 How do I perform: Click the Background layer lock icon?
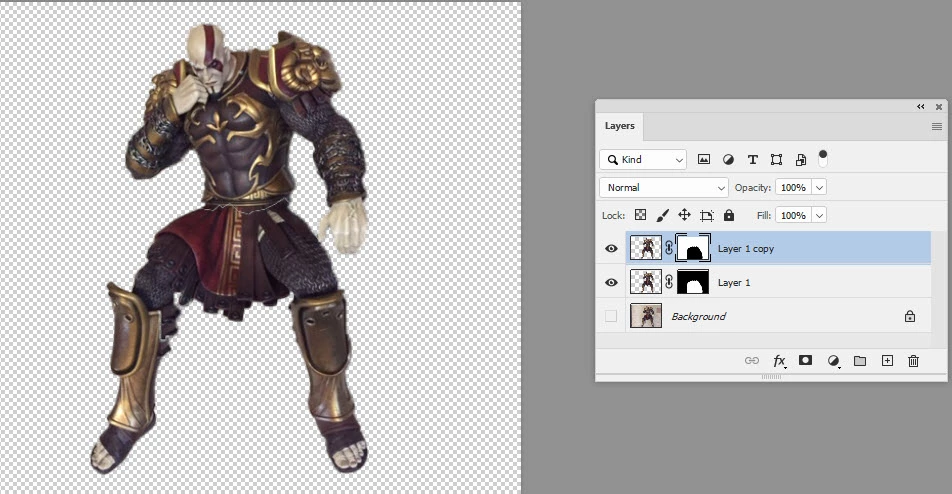tap(910, 316)
